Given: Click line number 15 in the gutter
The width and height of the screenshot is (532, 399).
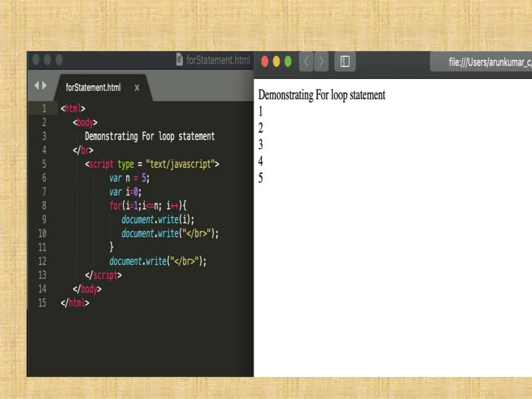Looking at the screenshot, I should (42, 303).
